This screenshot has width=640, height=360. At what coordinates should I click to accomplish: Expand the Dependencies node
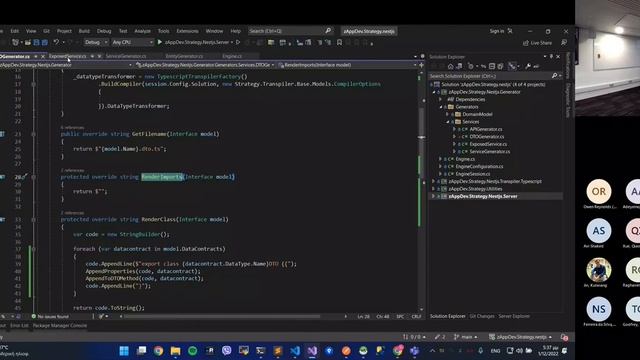click(x=440, y=100)
